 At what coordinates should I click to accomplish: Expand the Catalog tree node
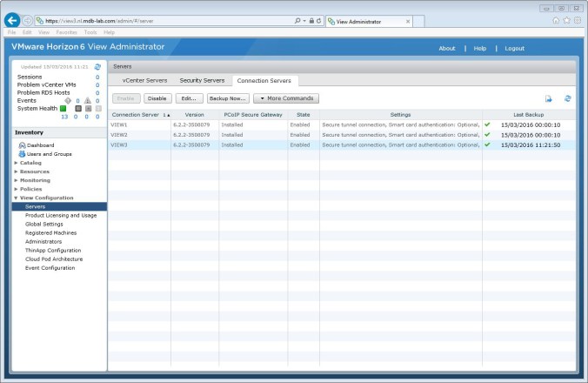click(17, 163)
